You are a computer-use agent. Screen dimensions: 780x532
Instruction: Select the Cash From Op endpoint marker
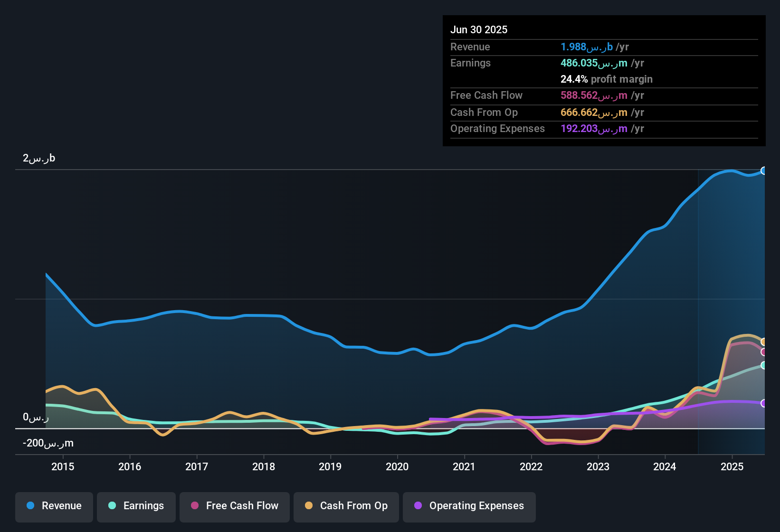point(764,341)
